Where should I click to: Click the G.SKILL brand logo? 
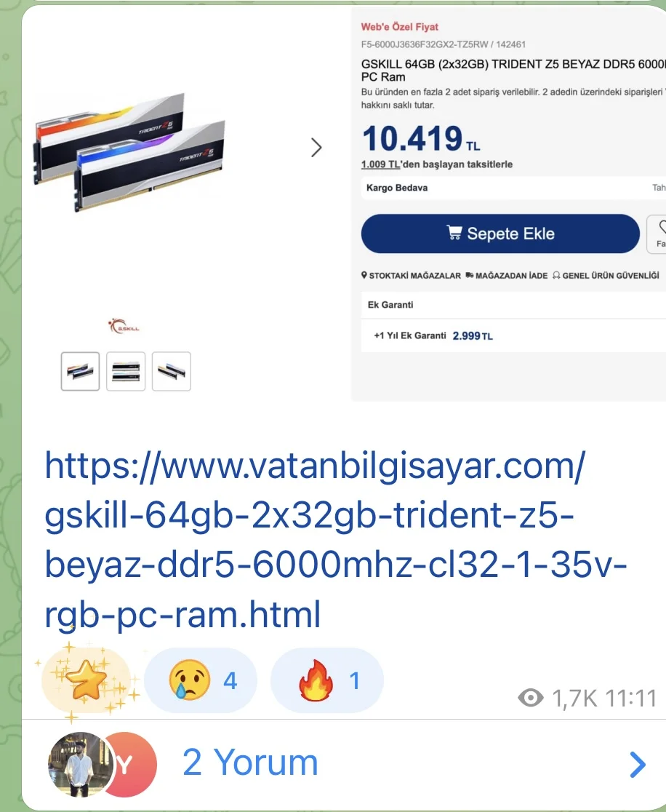click(124, 326)
